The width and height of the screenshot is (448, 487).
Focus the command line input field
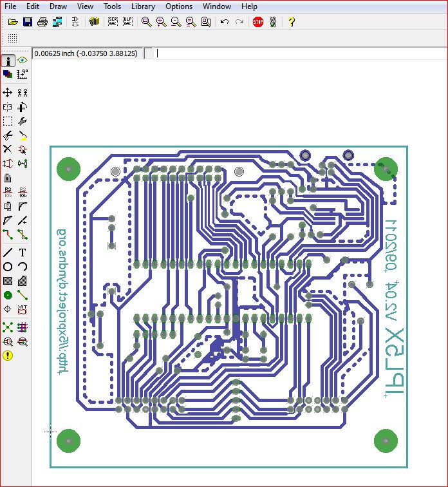[x=300, y=53]
